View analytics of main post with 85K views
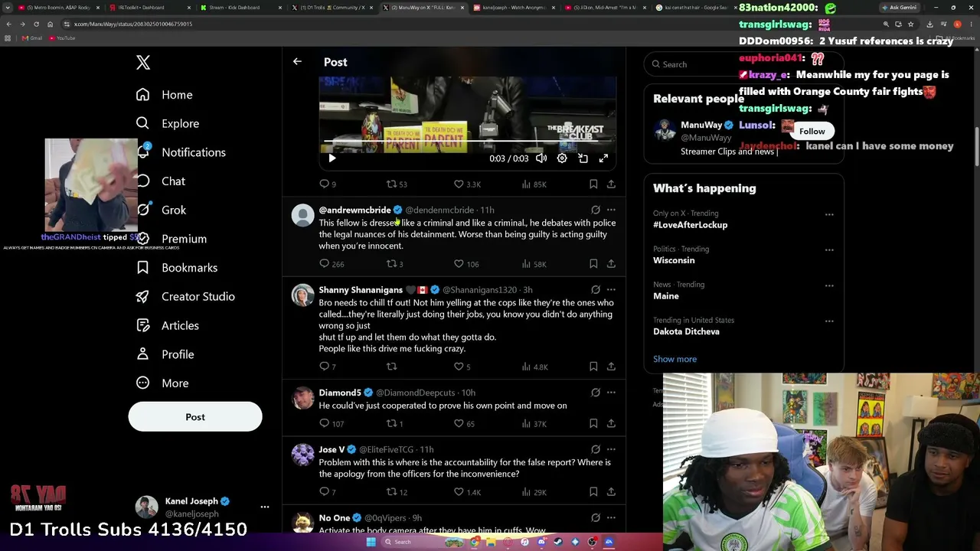980x551 pixels. [534, 184]
